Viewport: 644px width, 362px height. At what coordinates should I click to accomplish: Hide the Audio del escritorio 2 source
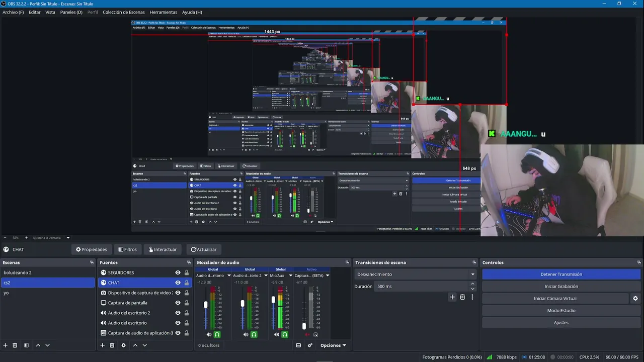tap(178, 313)
